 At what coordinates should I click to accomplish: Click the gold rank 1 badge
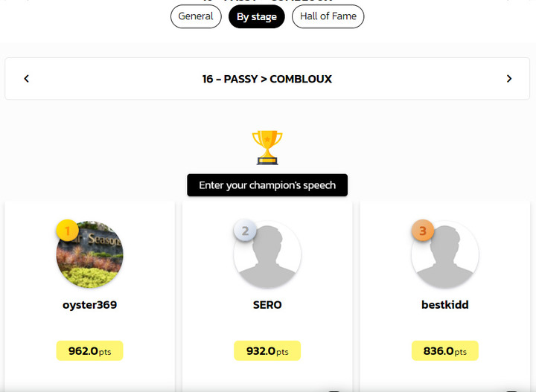(67, 231)
